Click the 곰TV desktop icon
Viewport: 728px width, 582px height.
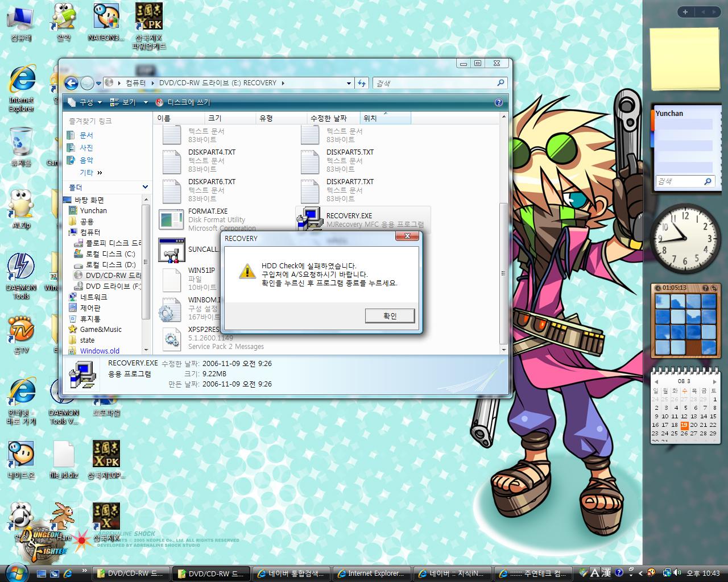(21, 334)
